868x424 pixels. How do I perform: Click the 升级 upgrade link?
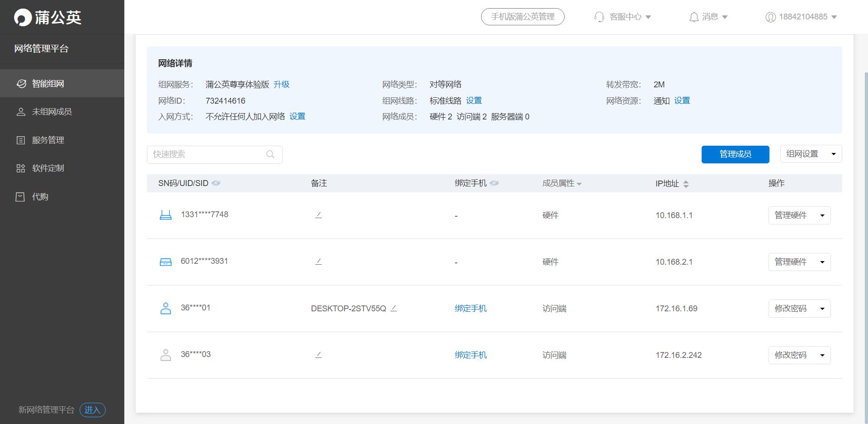[281, 85]
